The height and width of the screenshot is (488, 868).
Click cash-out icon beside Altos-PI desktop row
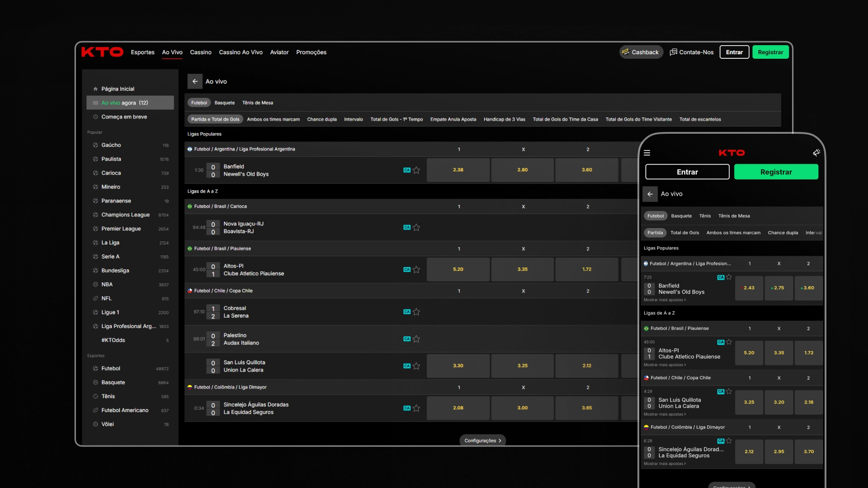coord(407,270)
